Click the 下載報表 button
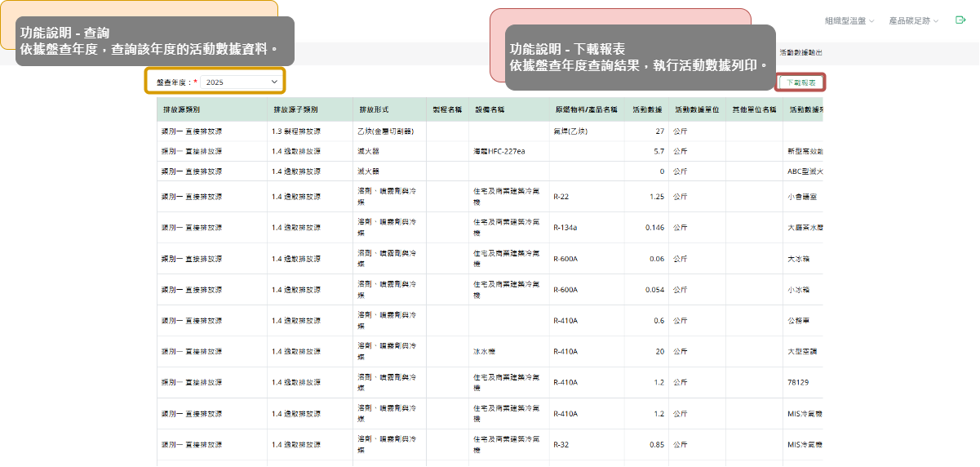 (x=801, y=82)
